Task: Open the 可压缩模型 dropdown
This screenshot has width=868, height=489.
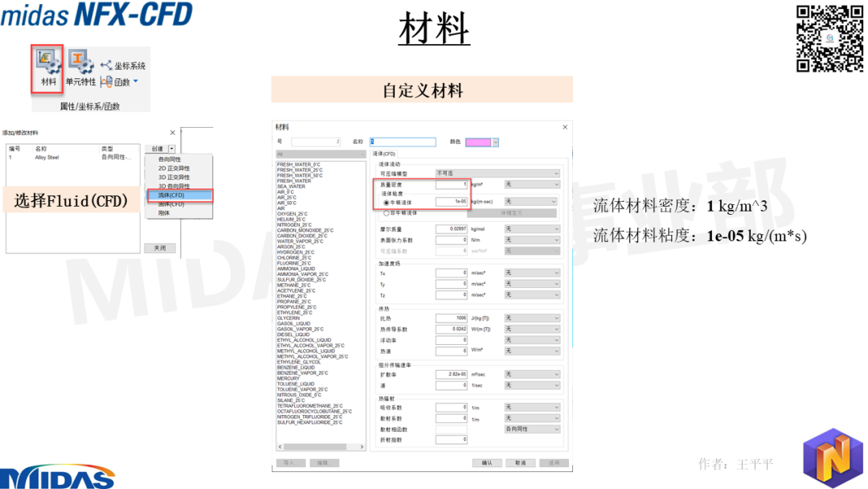Action: (x=497, y=174)
